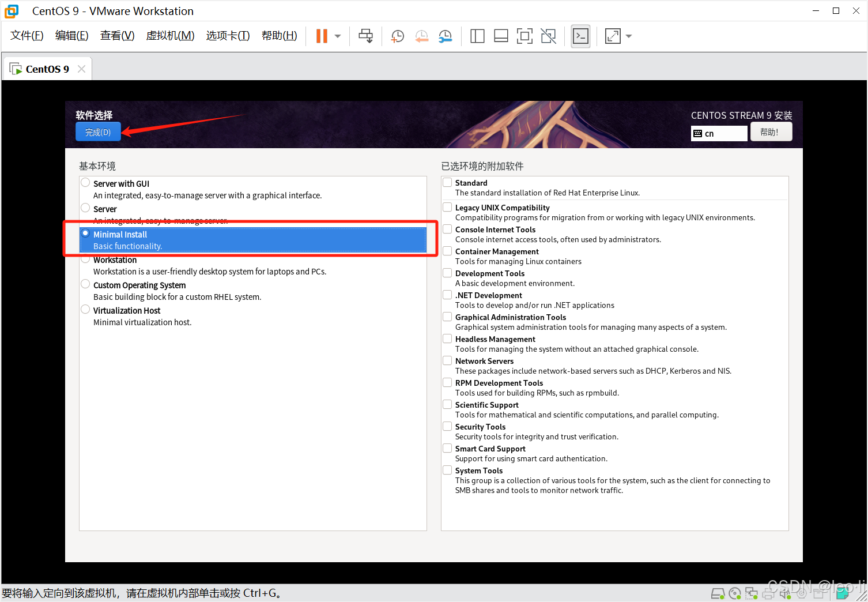
Task: Click the 'Minimal virtualization host.' description
Action: pos(142,322)
